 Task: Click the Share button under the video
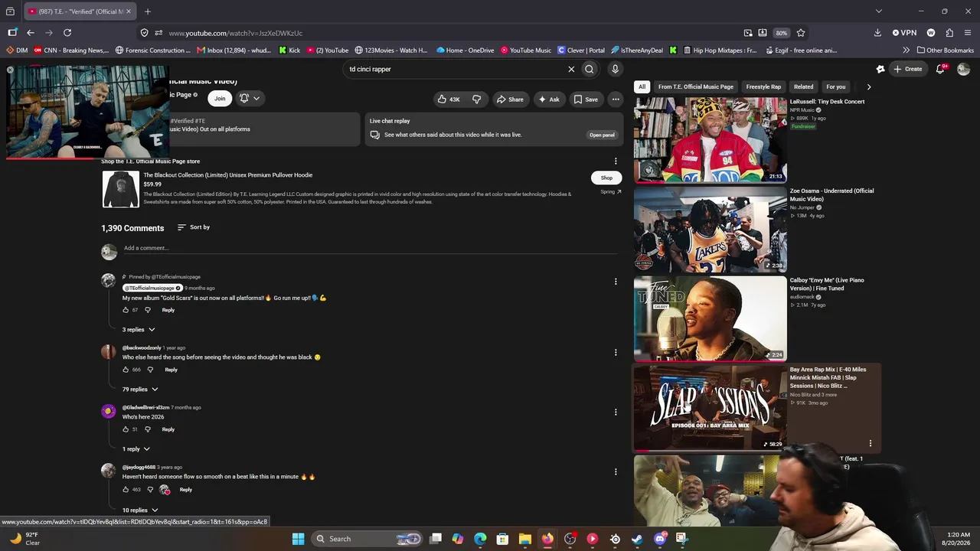click(x=510, y=99)
